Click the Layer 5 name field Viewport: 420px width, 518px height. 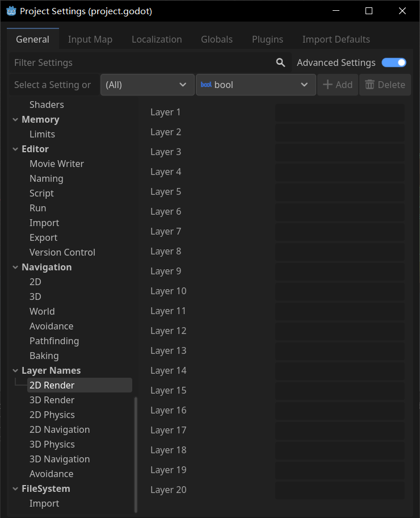point(340,192)
